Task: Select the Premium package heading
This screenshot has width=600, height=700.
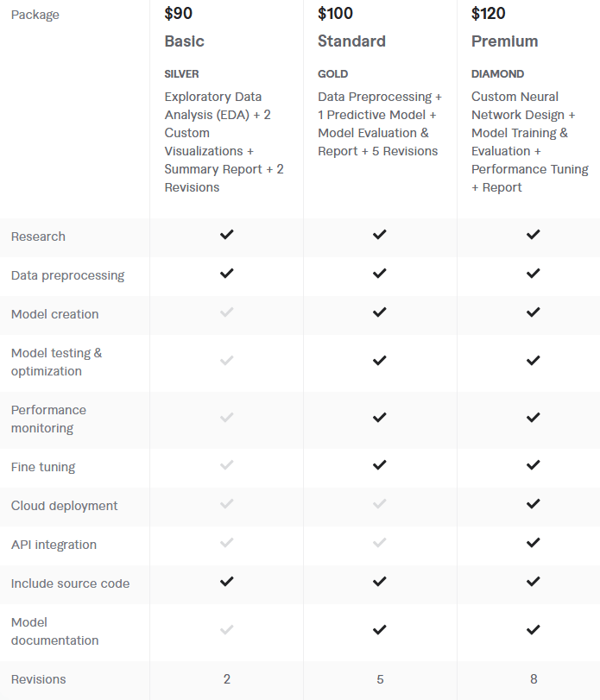Action: coord(504,41)
